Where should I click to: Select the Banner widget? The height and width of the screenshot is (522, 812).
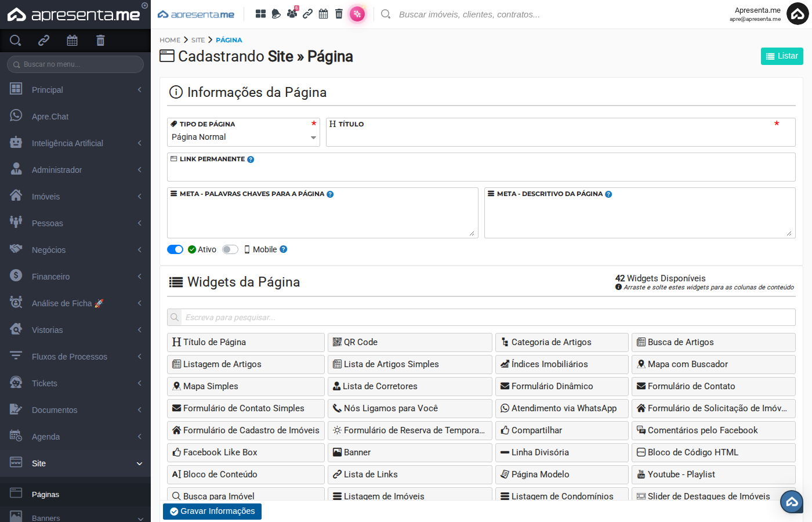coord(409,452)
